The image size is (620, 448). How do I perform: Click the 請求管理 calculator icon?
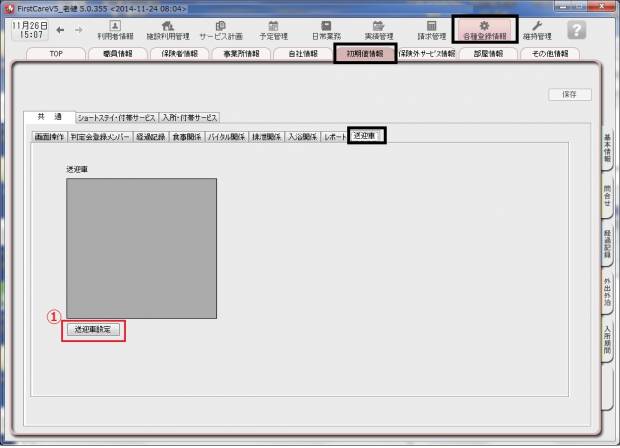point(432,29)
